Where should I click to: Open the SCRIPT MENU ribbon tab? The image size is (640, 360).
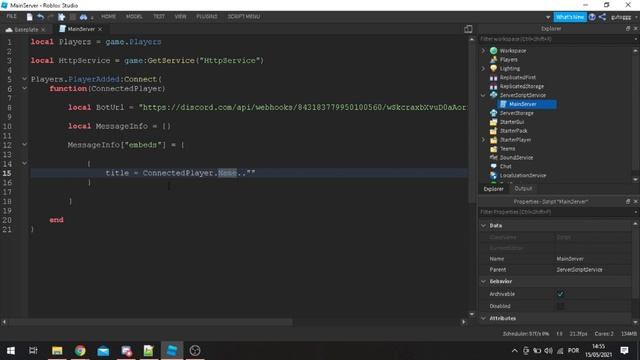(x=244, y=16)
